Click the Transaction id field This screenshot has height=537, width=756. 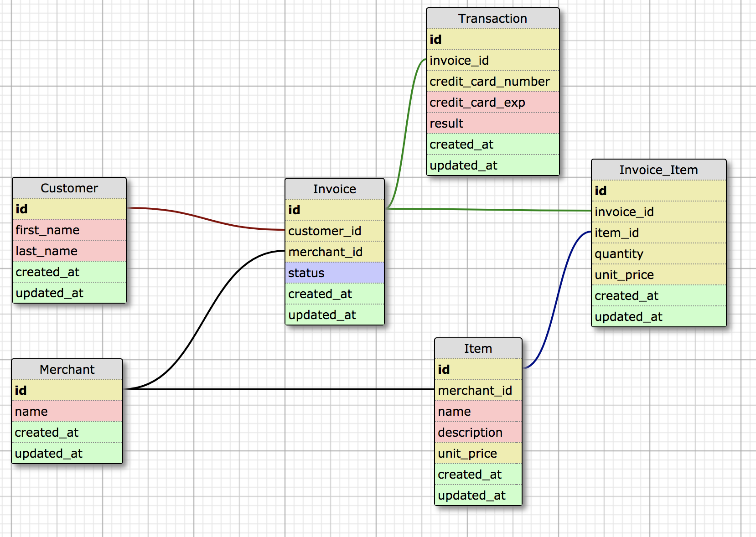(x=492, y=40)
